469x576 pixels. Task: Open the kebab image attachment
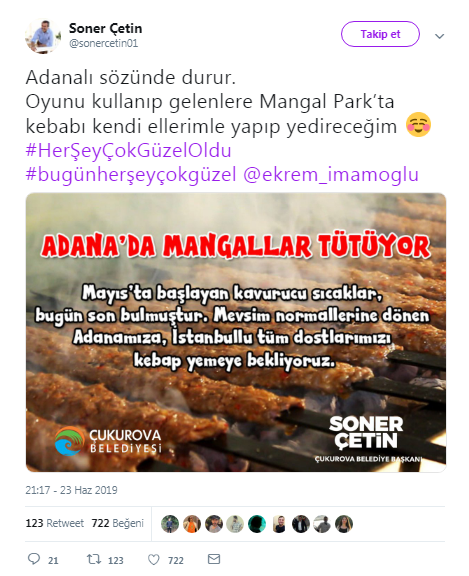point(236,332)
